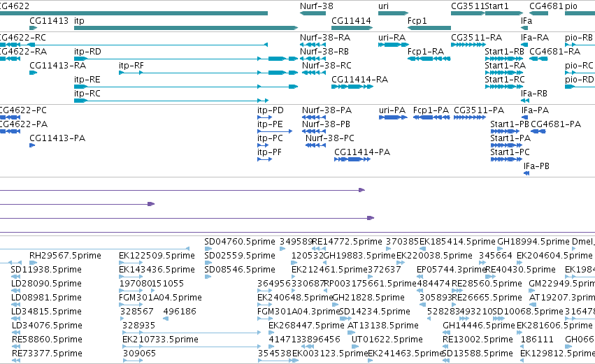Choose transcript itp-RE
This screenshot has height=364, width=595.
(87, 80)
